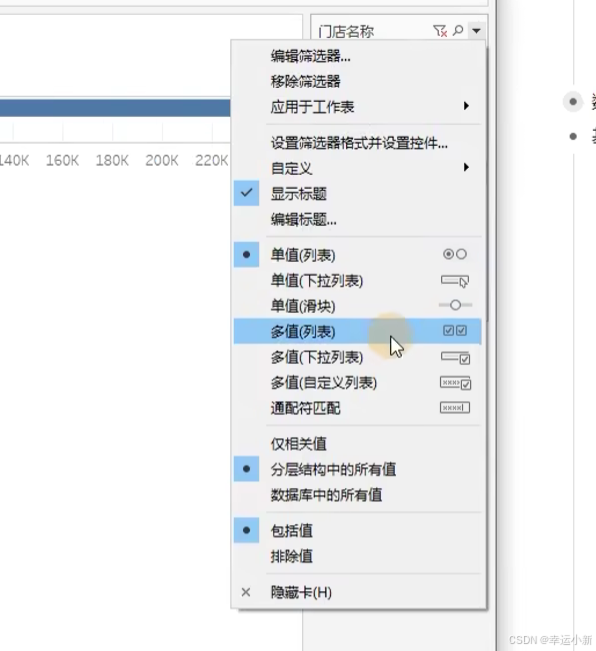Expand the 应用于工作表 submenu

point(357,107)
